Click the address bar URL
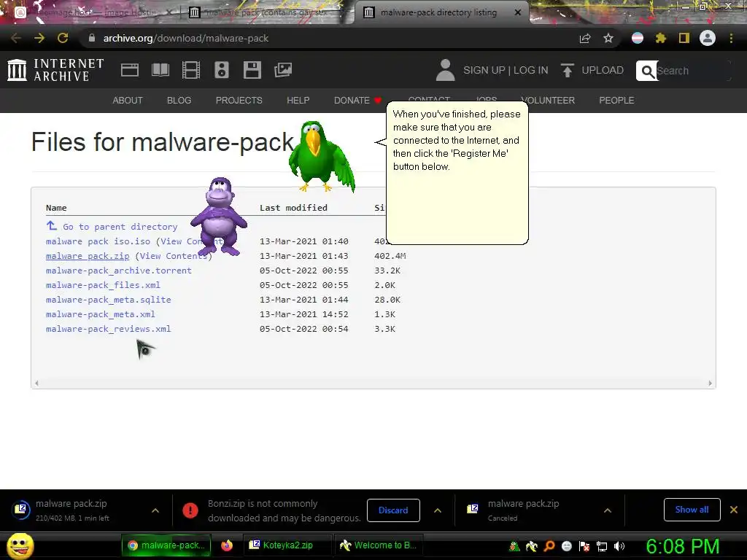The image size is (747, 560). (186, 38)
